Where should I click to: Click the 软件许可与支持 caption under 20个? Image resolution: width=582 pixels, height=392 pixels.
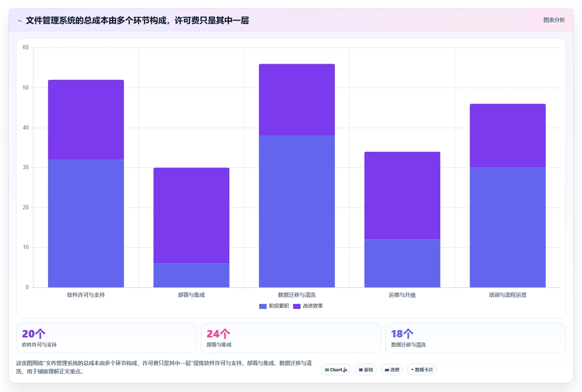(39, 345)
